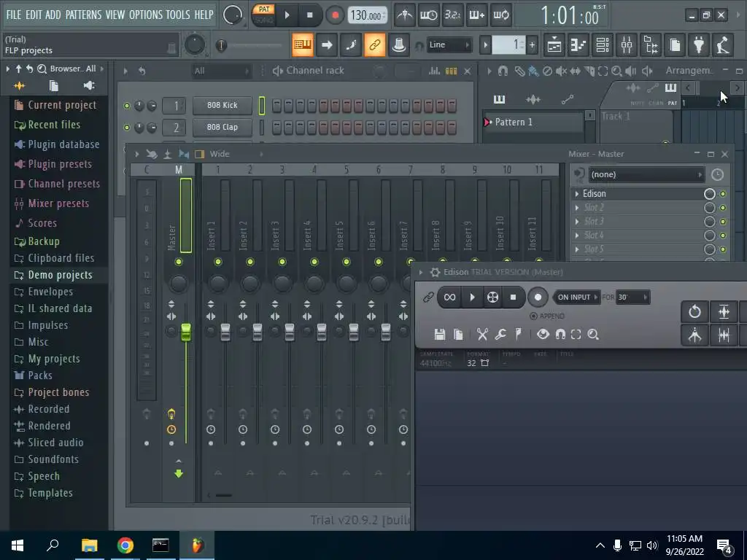The image size is (747, 560).
Task: Open the FILE menu
Action: click(x=14, y=15)
